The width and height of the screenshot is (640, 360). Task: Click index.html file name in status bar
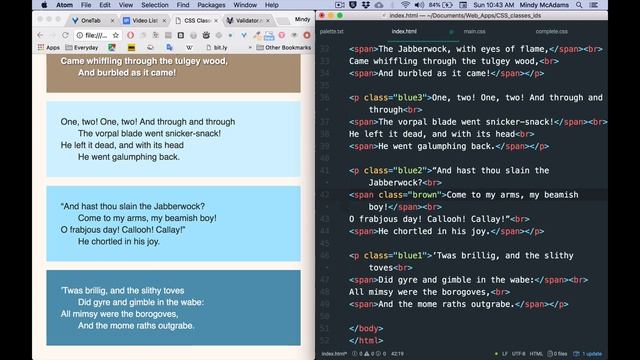point(334,354)
